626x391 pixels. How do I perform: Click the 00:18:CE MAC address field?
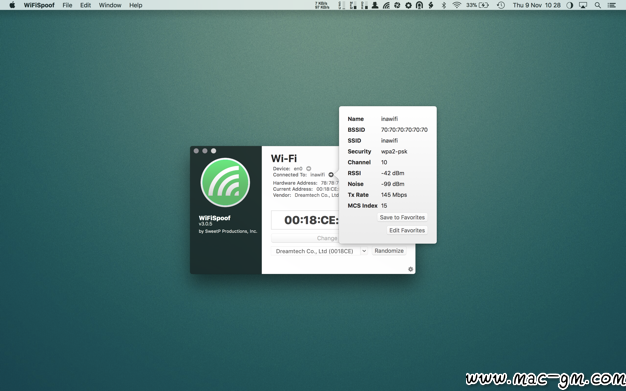[305, 220]
